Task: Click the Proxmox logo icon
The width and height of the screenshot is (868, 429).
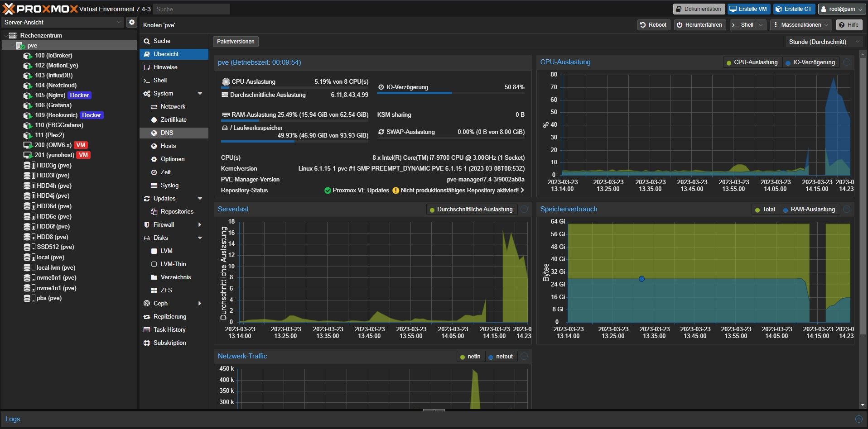Action: coord(9,9)
